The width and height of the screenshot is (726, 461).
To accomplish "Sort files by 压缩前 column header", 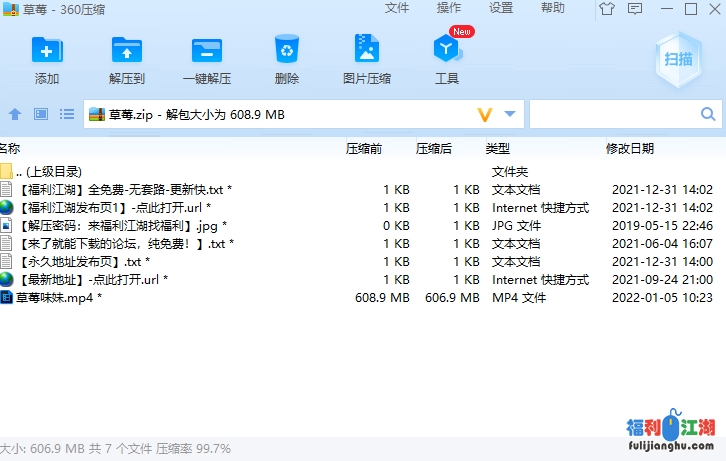I will tap(364, 148).
